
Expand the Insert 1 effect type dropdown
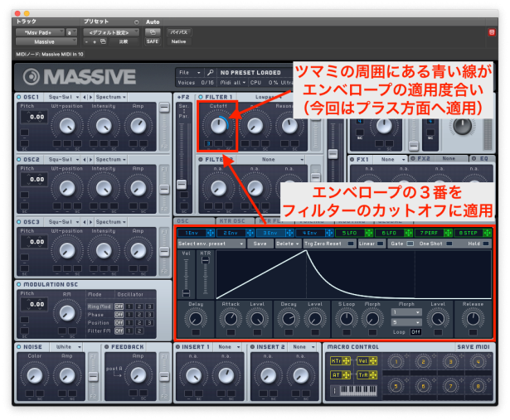[226, 346]
